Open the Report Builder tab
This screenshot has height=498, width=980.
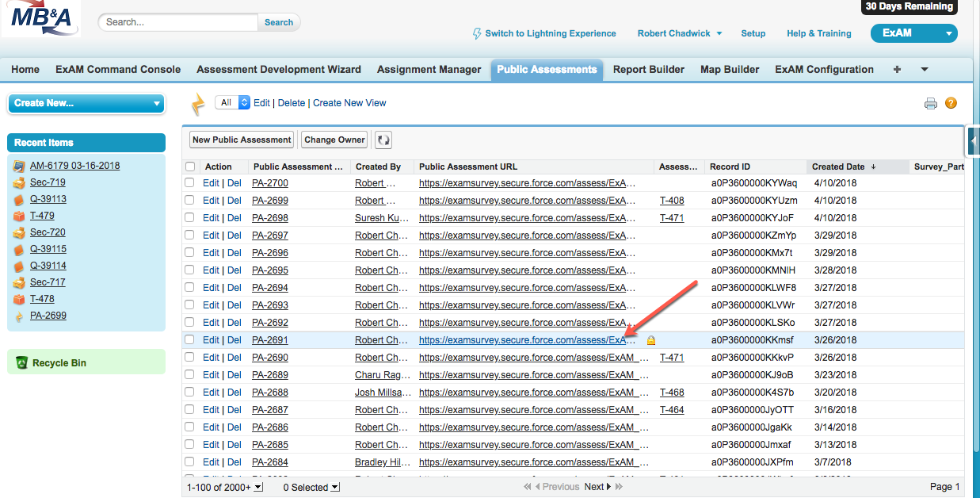click(x=649, y=70)
